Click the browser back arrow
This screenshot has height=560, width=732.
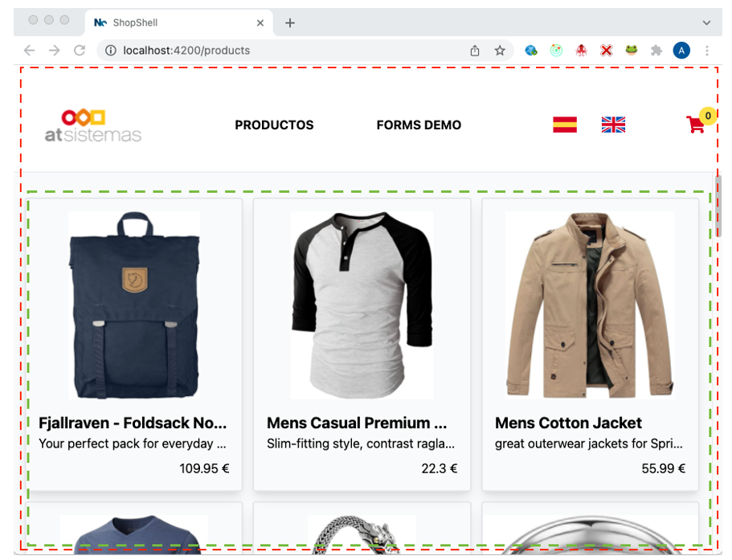pos(30,51)
